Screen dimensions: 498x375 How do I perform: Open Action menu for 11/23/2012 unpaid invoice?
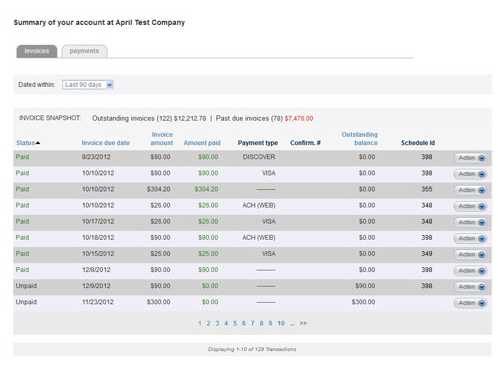470,303
